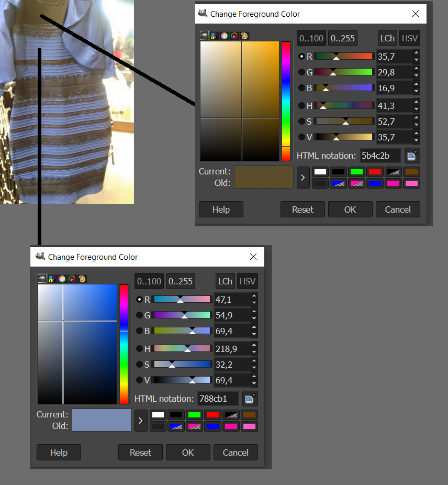448x485 pixels.
Task: Pick red history swatch in blue dialog
Action: (x=212, y=415)
